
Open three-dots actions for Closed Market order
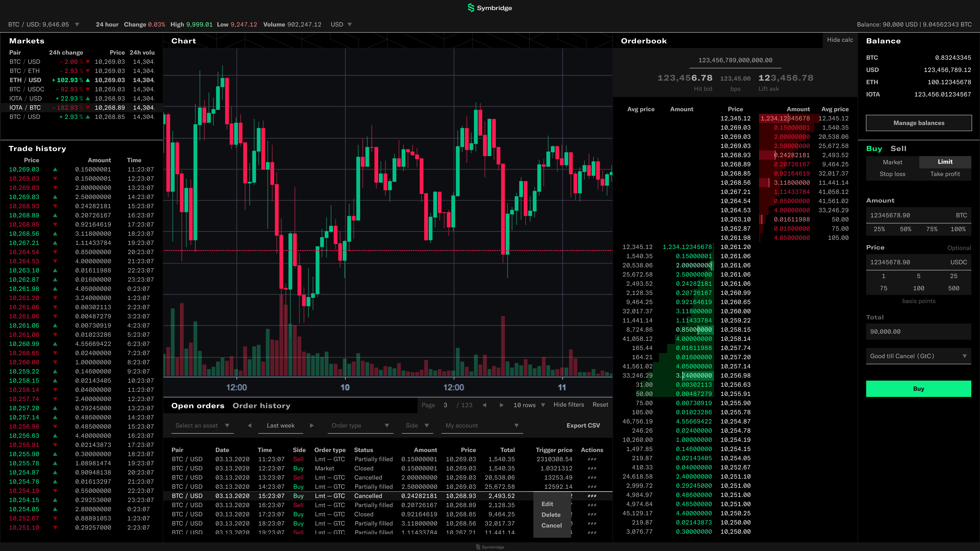[x=592, y=469]
